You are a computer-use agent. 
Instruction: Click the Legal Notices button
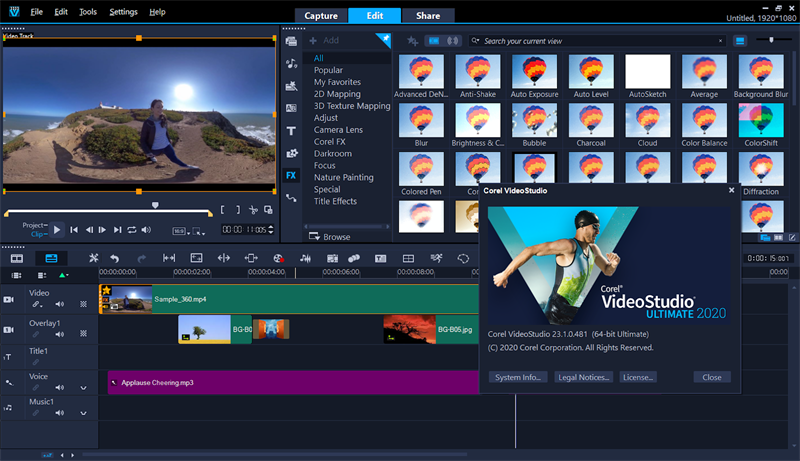(x=583, y=377)
